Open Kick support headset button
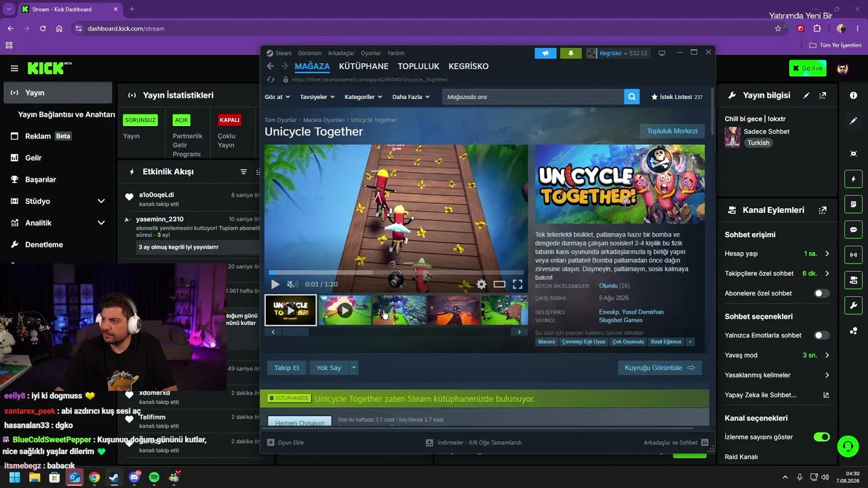Screen dimensions: 868x488 coord(848,446)
